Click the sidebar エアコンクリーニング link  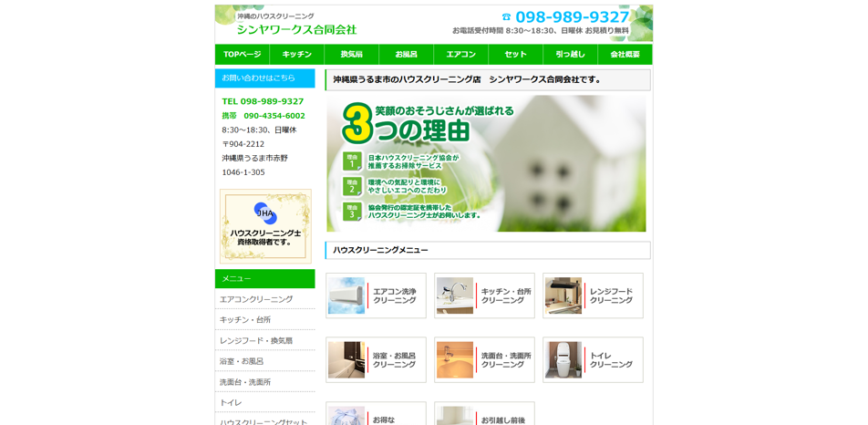click(256, 299)
